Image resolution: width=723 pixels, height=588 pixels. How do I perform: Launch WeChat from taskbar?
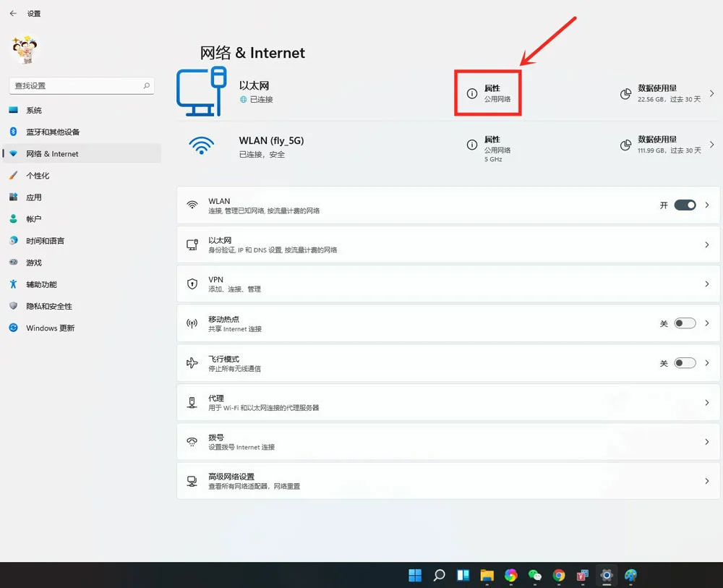click(x=535, y=575)
